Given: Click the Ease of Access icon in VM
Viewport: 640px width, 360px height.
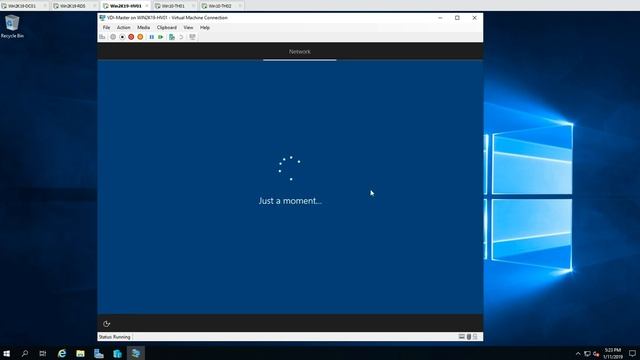Looking at the screenshot, I should coord(107,324).
